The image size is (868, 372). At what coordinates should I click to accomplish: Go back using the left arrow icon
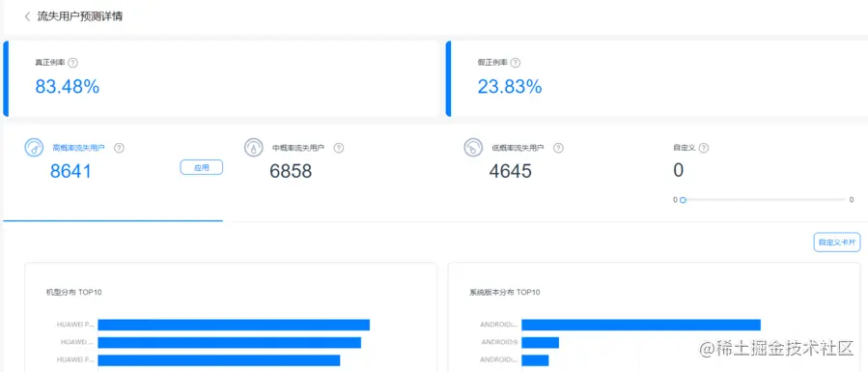27,16
